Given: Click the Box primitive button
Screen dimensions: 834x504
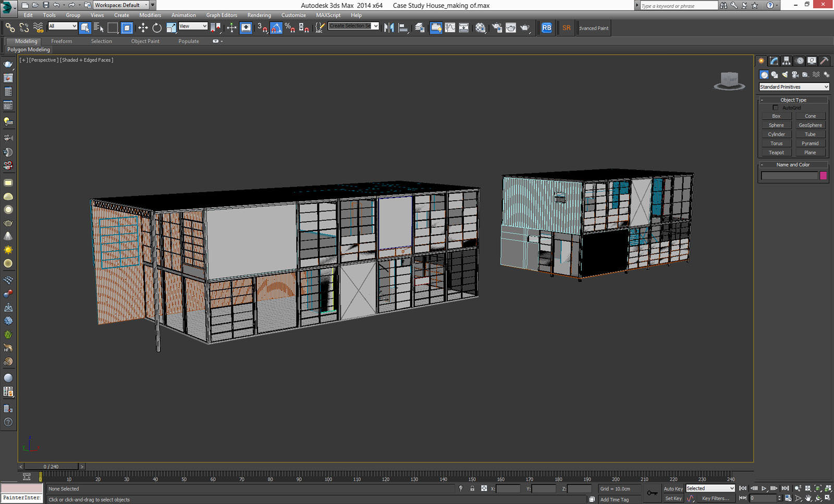Looking at the screenshot, I should coord(776,116).
